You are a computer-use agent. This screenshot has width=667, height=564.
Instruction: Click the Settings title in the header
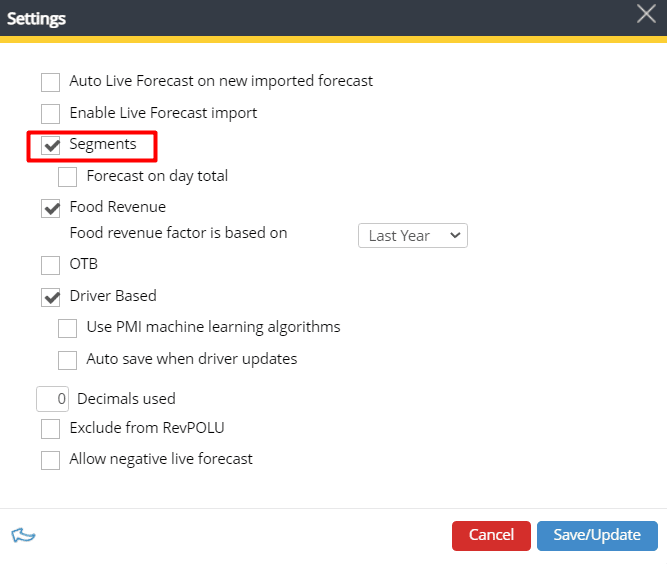click(38, 18)
